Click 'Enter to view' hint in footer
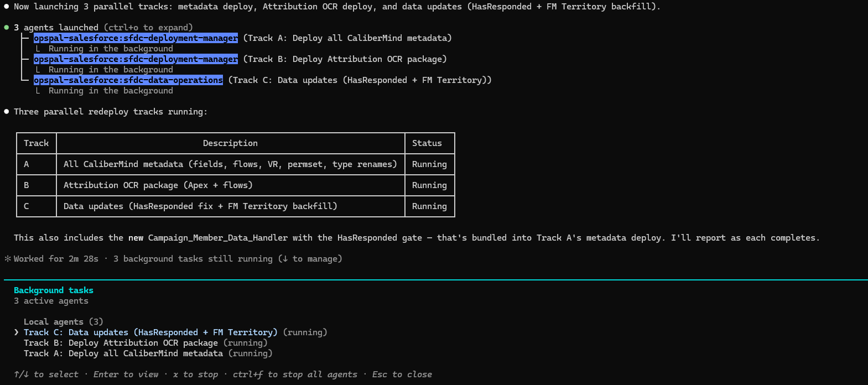 (126, 374)
